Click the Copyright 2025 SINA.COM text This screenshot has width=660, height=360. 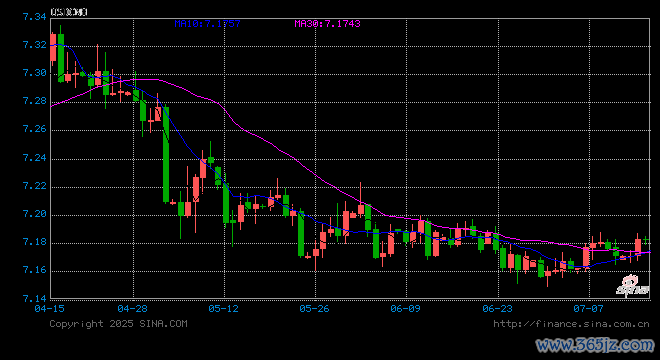(x=118, y=324)
